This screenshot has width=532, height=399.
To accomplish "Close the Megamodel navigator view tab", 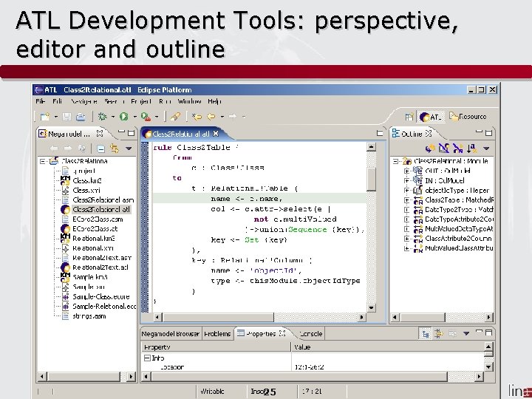I will click(x=100, y=134).
